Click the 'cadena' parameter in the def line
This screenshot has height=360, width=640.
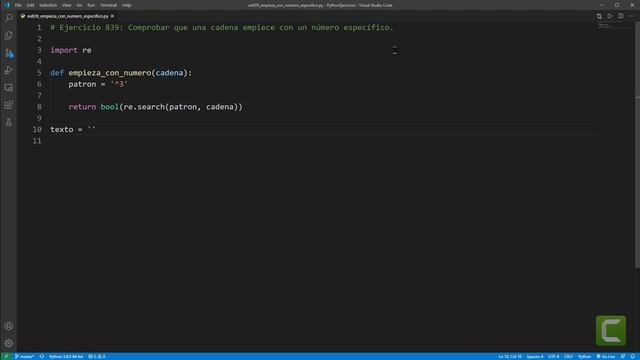[169, 73]
